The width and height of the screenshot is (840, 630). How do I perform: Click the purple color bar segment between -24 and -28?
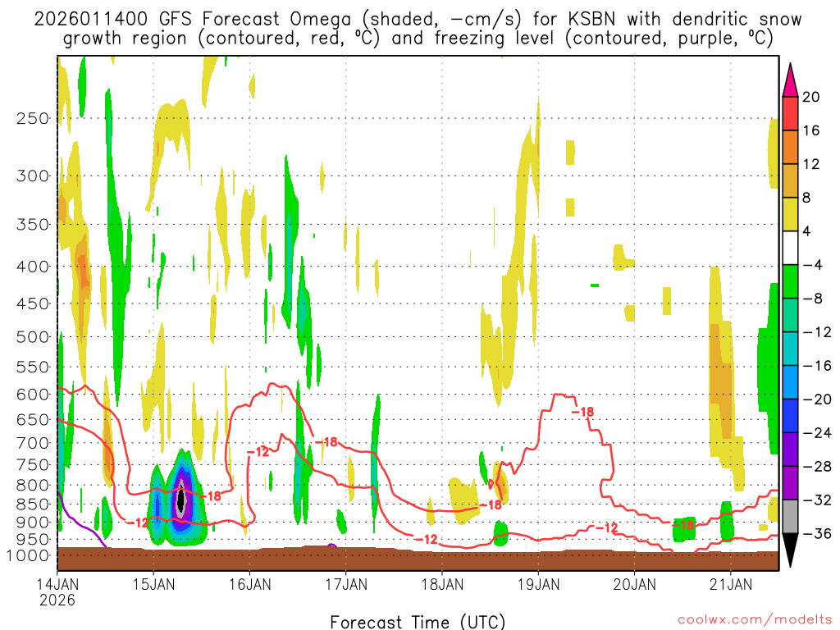coord(790,450)
